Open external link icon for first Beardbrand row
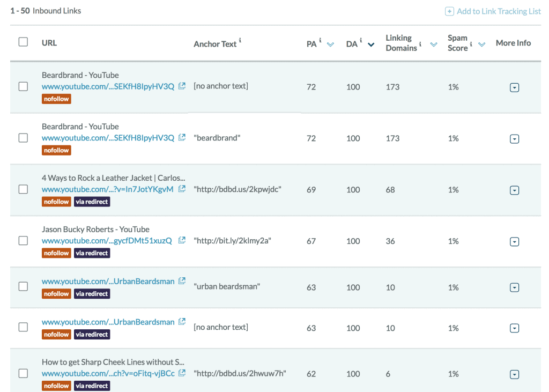Screen dimensions: 549x392 pos(182,86)
